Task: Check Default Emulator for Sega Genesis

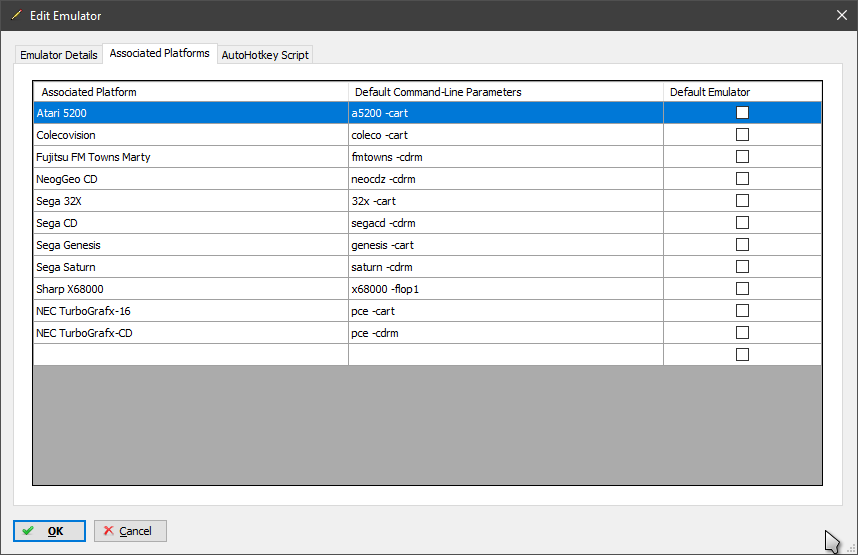Action: (x=743, y=245)
